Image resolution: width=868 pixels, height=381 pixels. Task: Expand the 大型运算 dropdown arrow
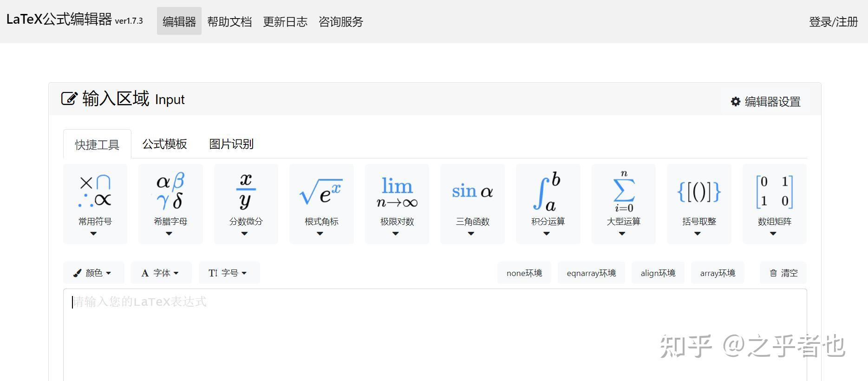point(622,234)
